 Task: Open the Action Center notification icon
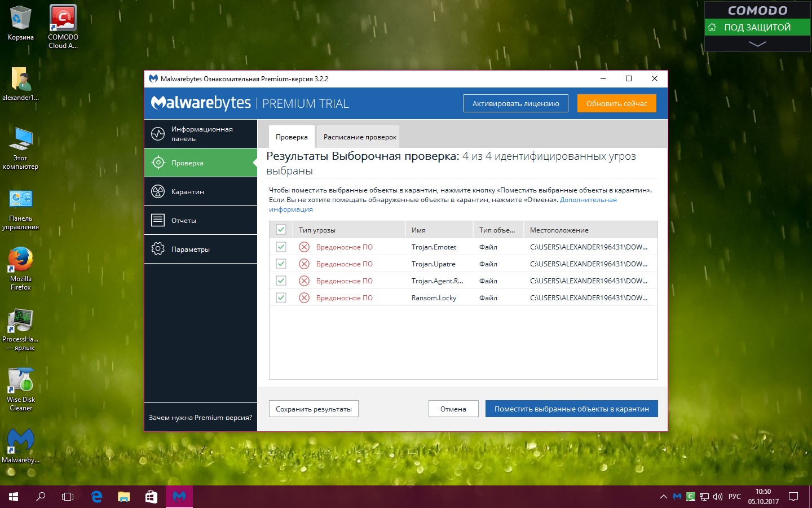[x=793, y=497]
